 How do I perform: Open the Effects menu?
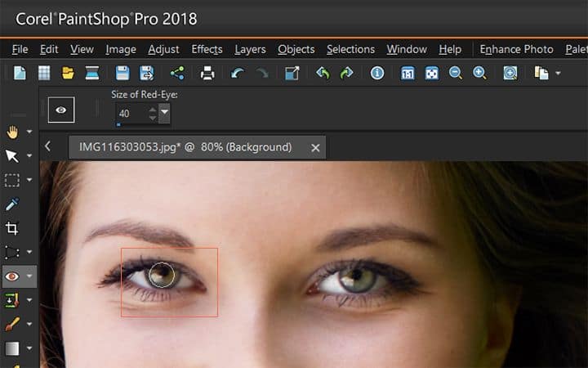click(x=207, y=49)
